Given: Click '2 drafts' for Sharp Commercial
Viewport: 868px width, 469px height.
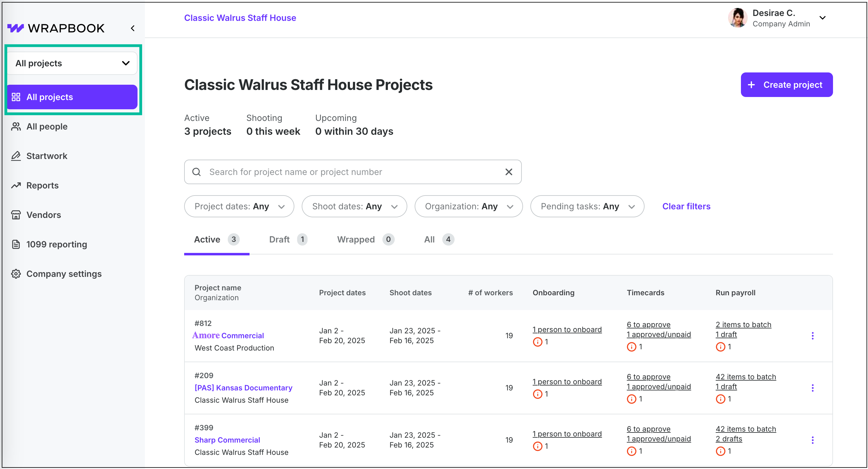Looking at the screenshot, I should click(x=729, y=439).
